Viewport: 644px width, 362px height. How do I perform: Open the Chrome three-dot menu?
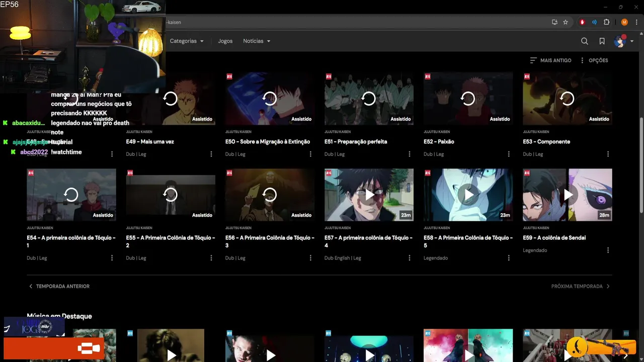tap(636, 22)
